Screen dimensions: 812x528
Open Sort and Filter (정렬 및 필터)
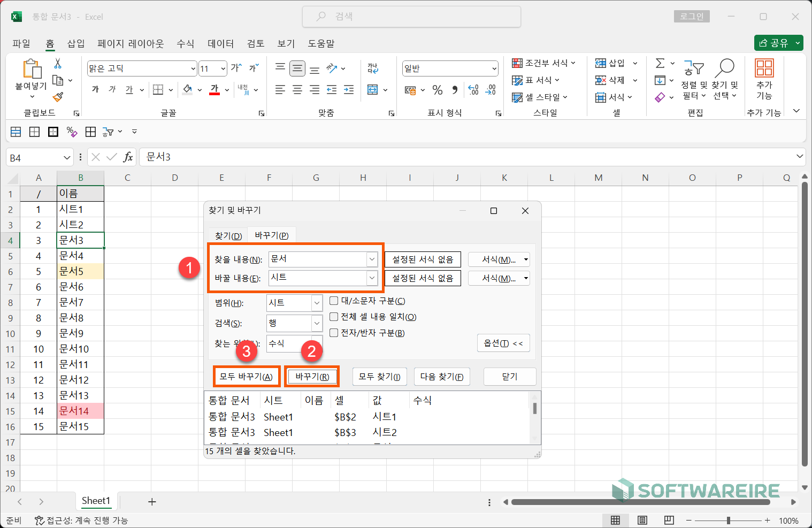coord(694,80)
